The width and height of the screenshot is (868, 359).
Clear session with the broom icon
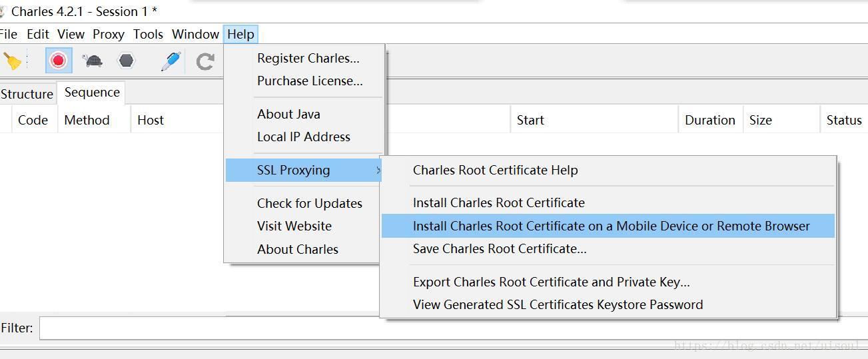coord(12,61)
